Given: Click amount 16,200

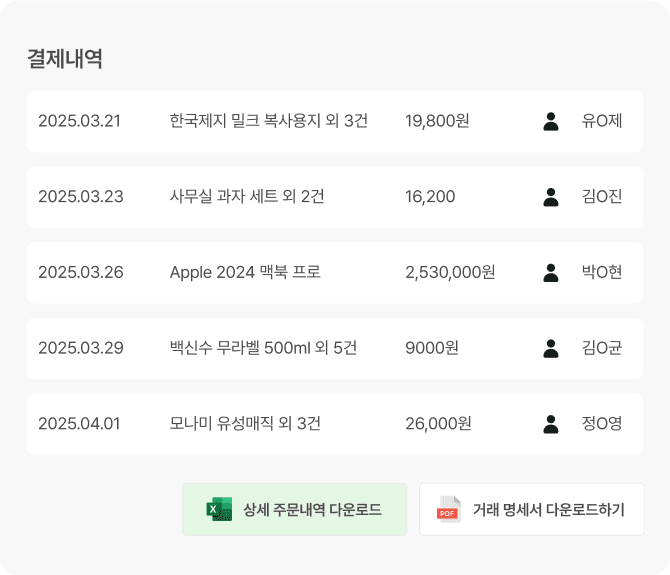Looking at the screenshot, I should coord(430,197).
